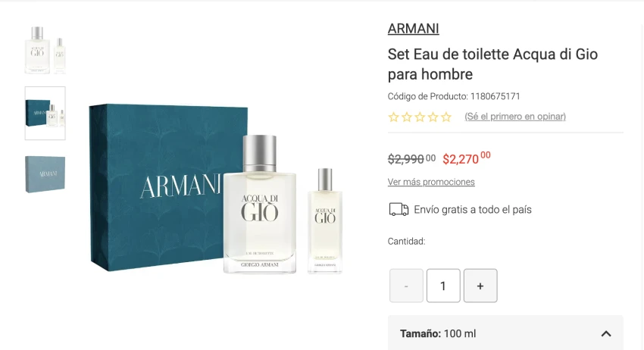Image resolution: width=644 pixels, height=350 pixels.
Task: Open Ver más promociones link
Action: (431, 182)
